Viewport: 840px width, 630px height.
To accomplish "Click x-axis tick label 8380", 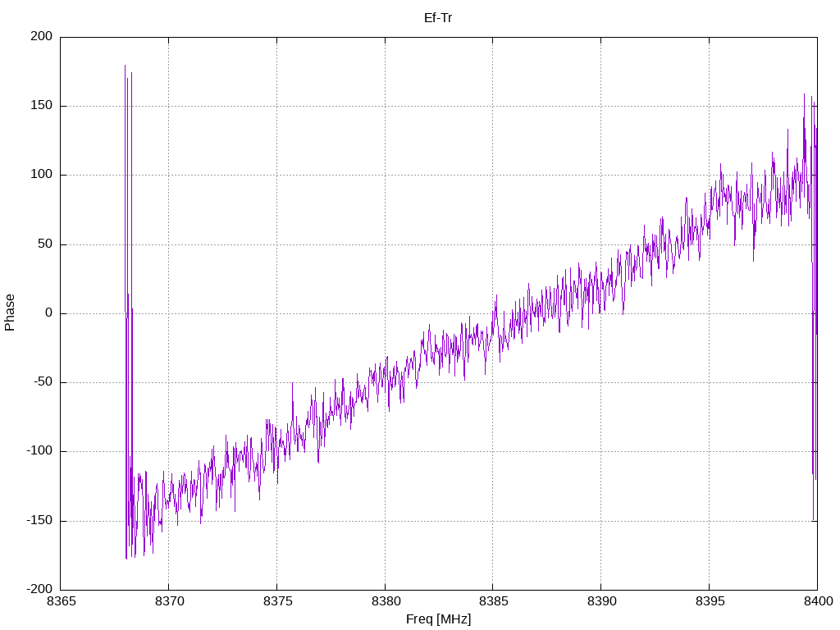I will point(386,601).
